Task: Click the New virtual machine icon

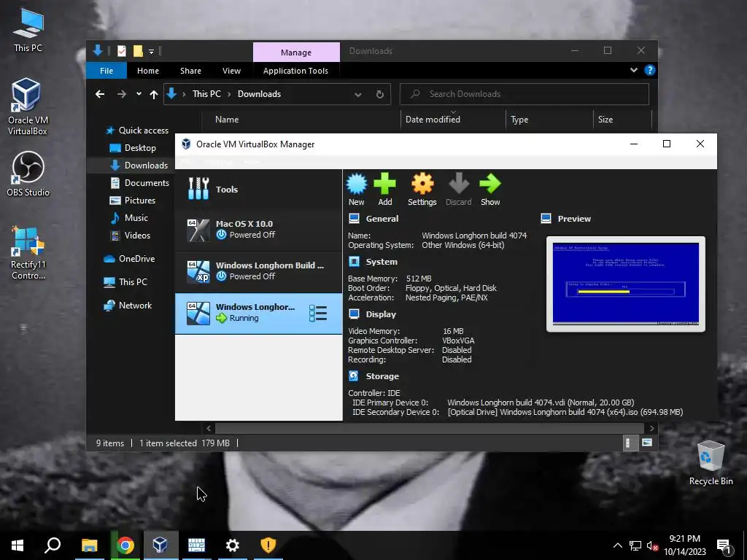Action: (356, 189)
